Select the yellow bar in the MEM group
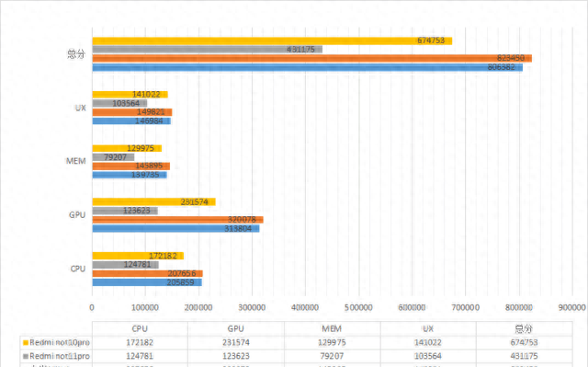Screen dimensions: 588x367 (127, 148)
